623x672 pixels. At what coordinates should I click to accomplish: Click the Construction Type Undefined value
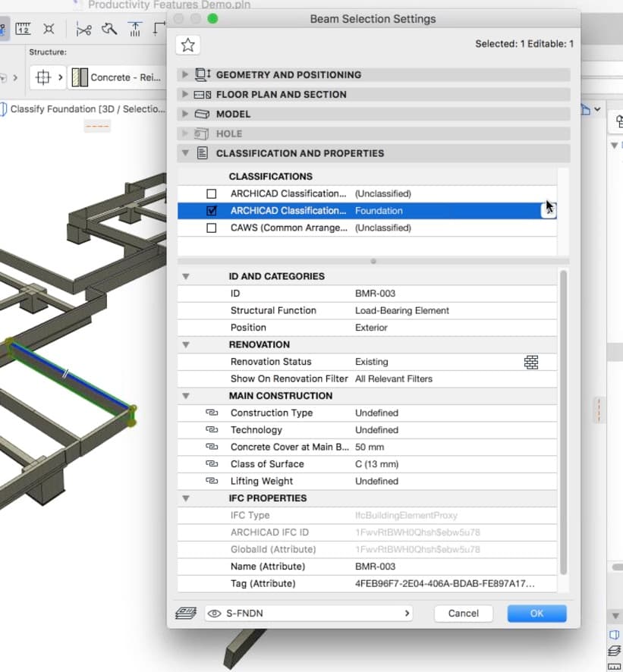(x=376, y=413)
